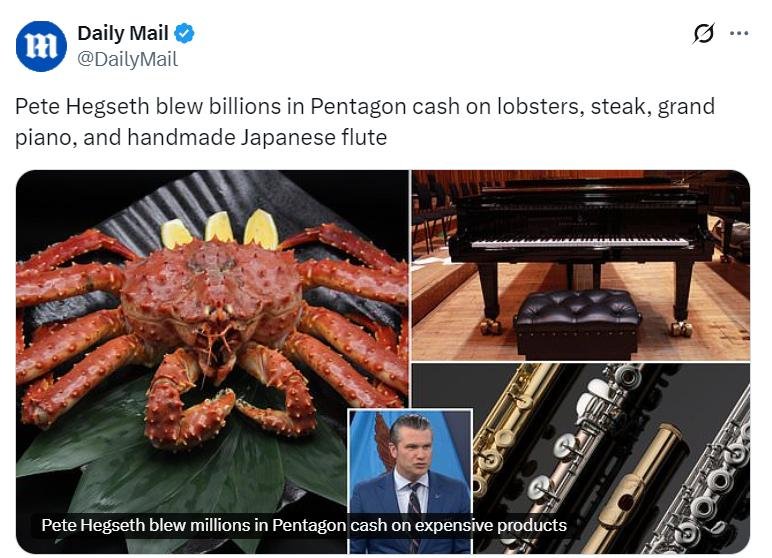Open the article headline caption on the image

(x=304, y=525)
